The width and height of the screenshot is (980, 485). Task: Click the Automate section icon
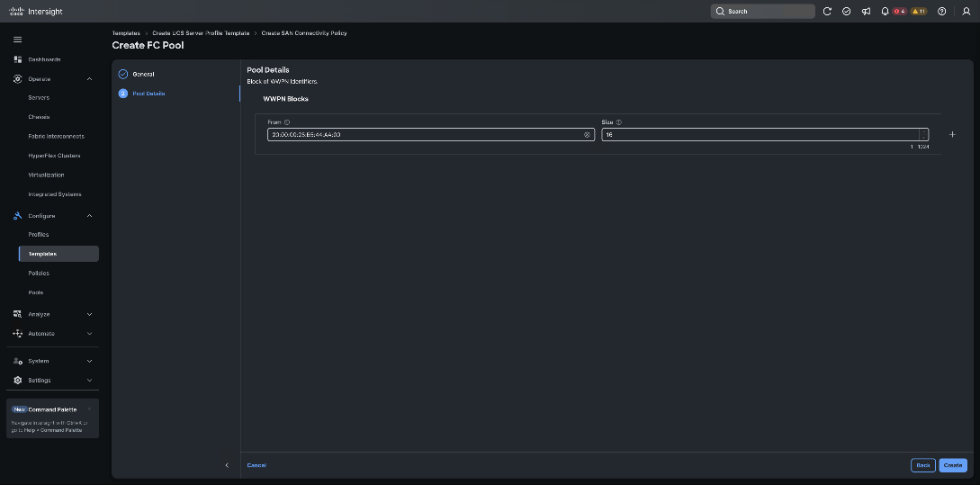[17, 334]
